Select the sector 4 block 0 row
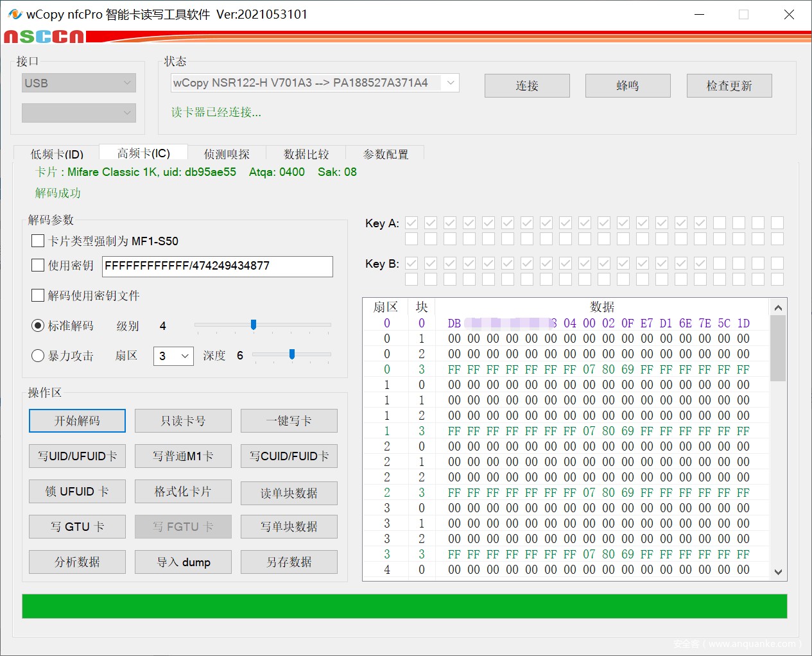The height and width of the screenshot is (656, 812). tap(566, 570)
